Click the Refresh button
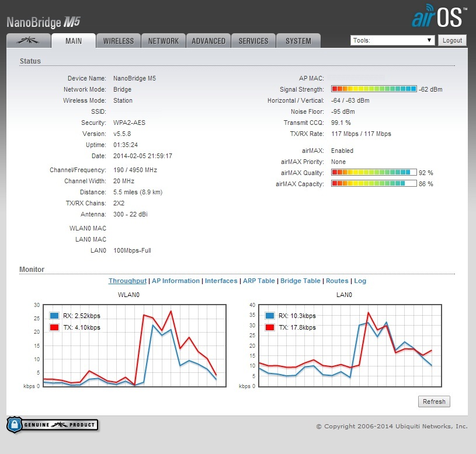This screenshot has height=454, width=476. (434, 401)
